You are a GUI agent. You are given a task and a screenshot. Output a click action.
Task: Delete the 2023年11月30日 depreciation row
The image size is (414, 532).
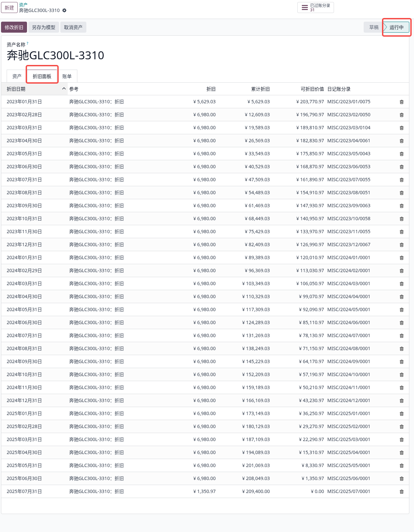pos(402,232)
